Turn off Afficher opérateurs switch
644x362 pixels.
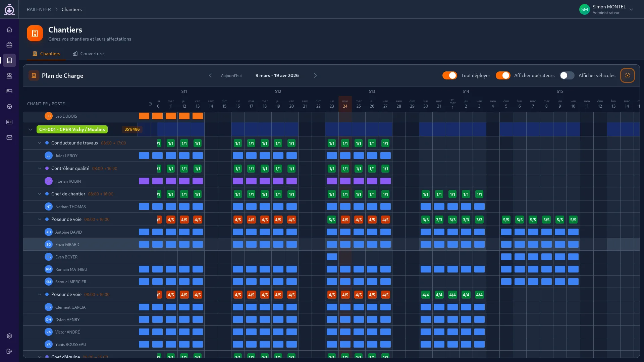[503, 75]
